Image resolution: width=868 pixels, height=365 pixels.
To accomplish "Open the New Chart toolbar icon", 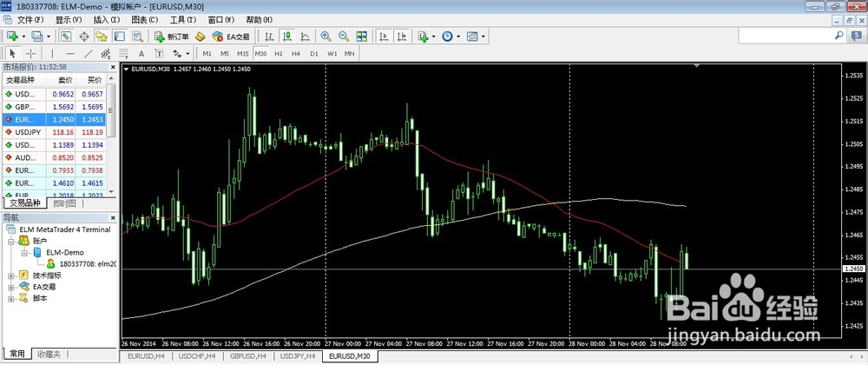I will click(x=12, y=36).
